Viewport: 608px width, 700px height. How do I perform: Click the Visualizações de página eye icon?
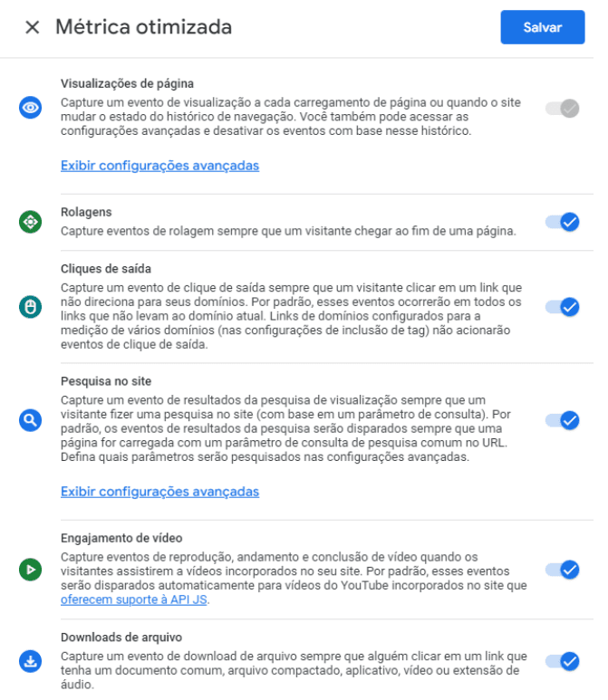31,108
